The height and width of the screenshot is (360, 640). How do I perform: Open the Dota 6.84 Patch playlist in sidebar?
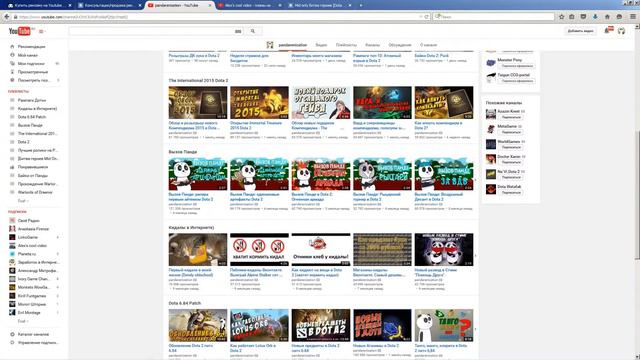32,117
